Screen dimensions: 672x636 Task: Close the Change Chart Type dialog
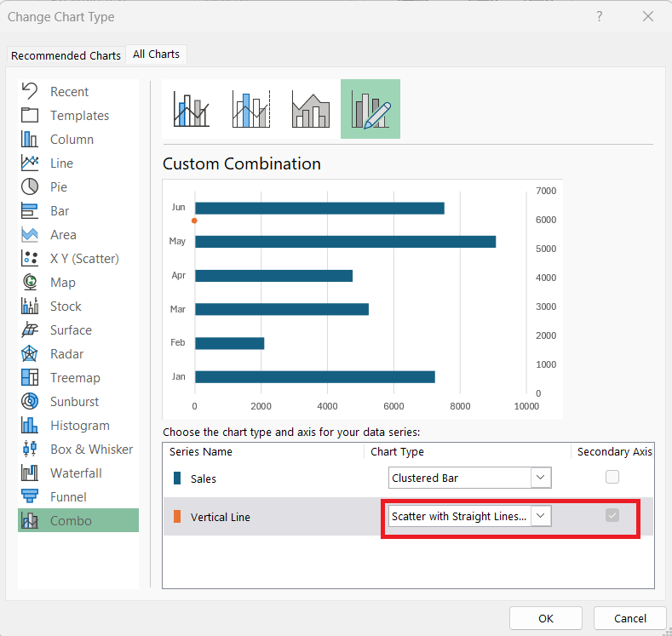point(648,16)
